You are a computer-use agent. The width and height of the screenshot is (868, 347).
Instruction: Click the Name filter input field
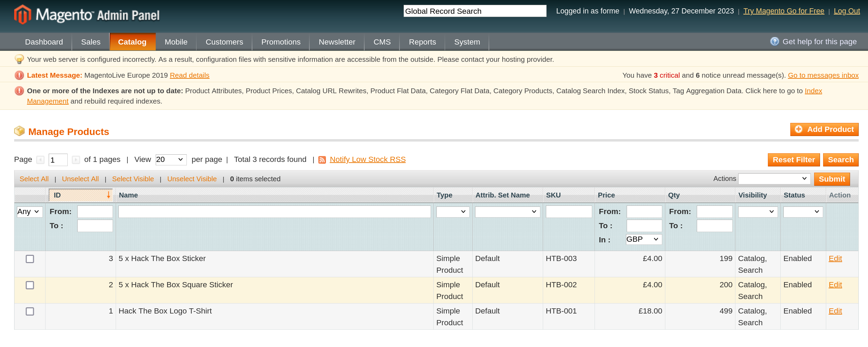click(x=274, y=212)
